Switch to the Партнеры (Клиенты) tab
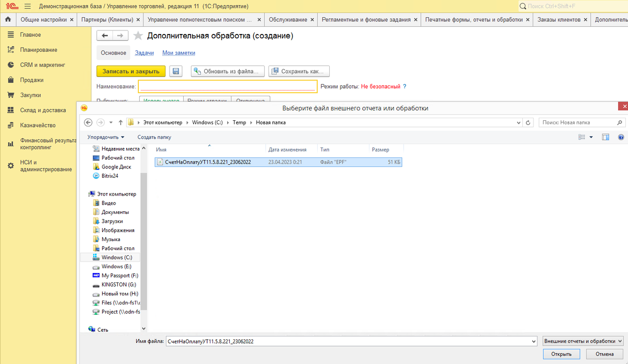The image size is (628, 364). (107, 19)
